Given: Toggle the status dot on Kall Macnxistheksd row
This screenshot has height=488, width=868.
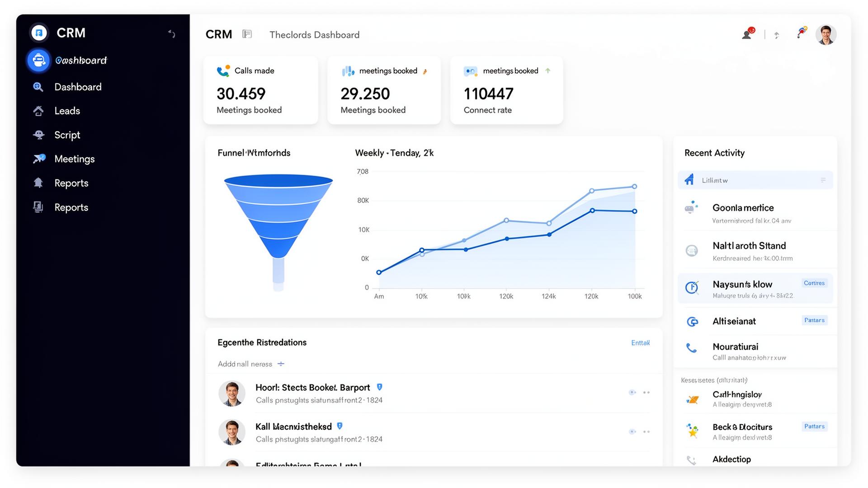Looking at the screenshot, I should 632,432.
